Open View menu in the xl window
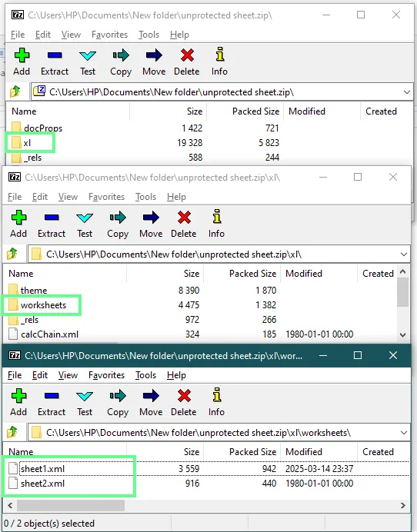Screen dimensions: 417x532 point(68,197)
